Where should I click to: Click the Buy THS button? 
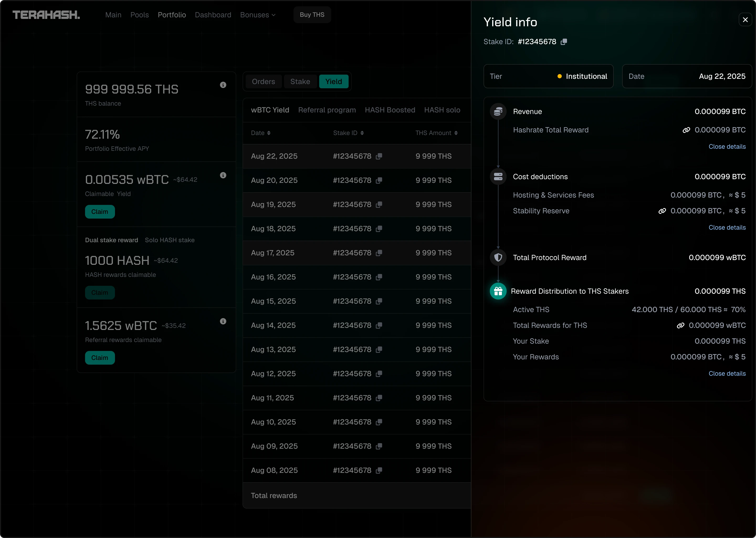(x=312, y=15)
